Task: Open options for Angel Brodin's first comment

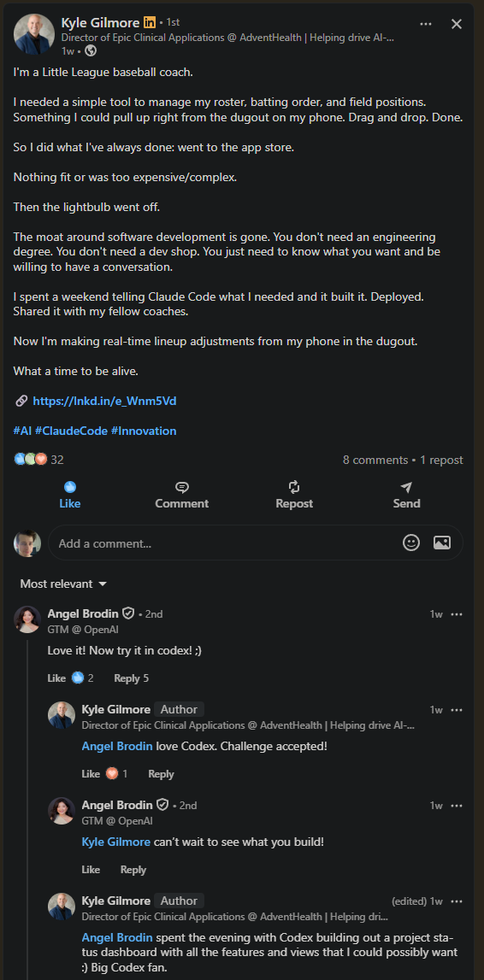Action: [x=457, y=614]
